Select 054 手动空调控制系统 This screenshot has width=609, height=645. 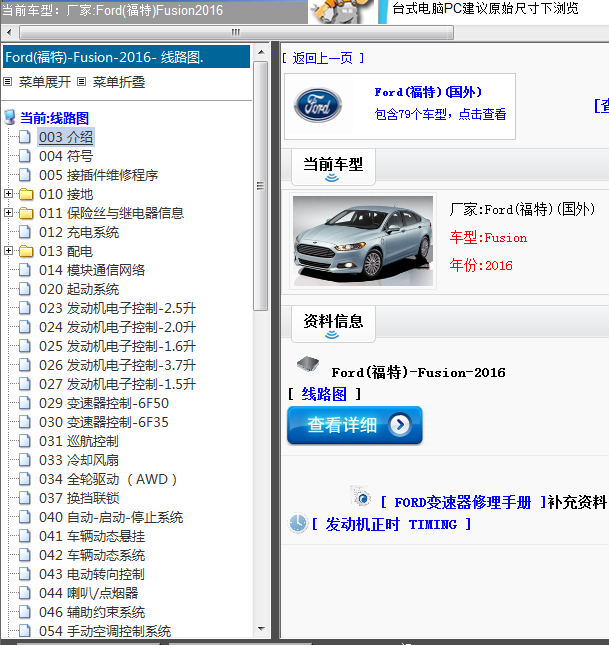point(105,631)
